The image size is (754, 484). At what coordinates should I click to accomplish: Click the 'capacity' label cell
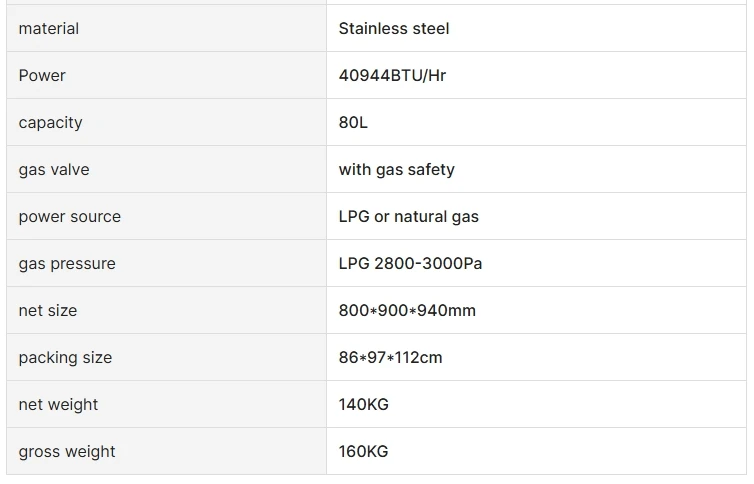[x=50, y=122]
